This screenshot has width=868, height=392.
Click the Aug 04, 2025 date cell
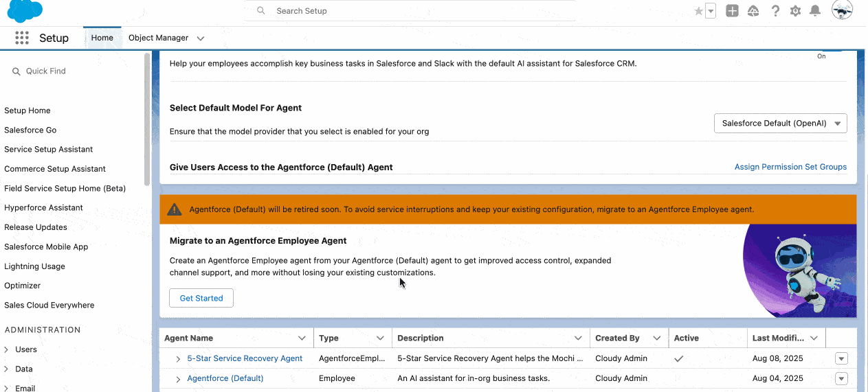778,378
